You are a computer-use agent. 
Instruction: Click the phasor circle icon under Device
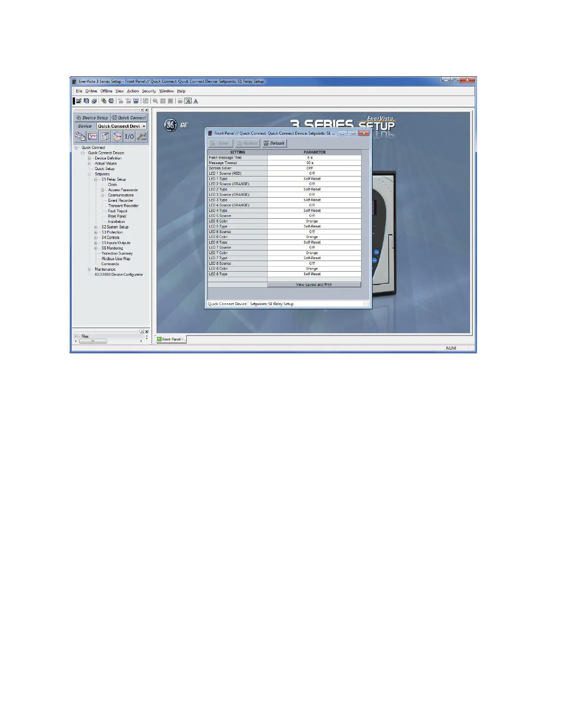tap(117, 136)
